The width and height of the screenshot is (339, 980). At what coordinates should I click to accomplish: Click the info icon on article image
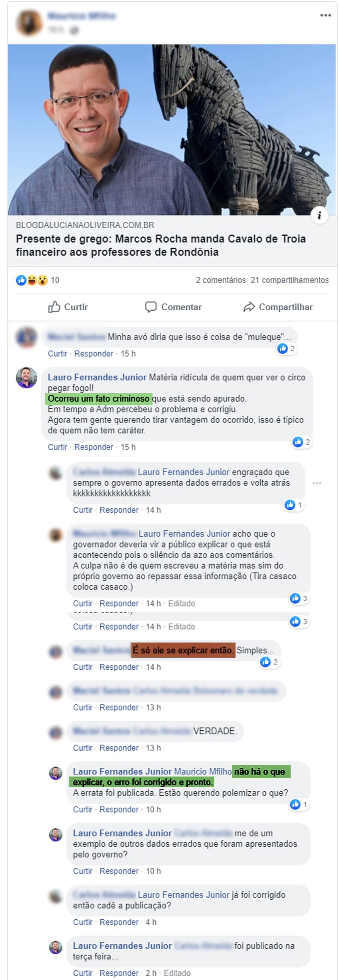[x=320, y=215]
